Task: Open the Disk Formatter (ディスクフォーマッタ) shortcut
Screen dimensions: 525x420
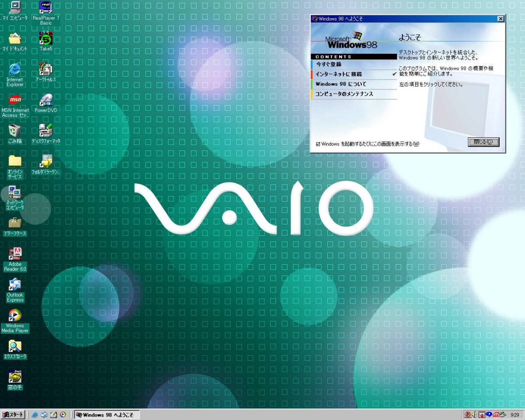Action: click(46, 134)
